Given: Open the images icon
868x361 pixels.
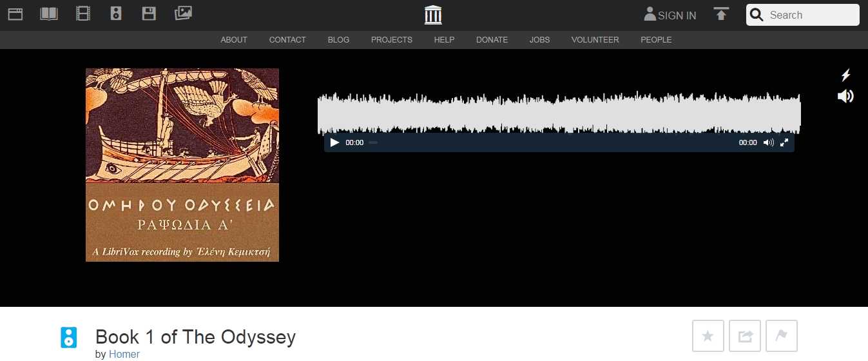Looking at the screenshot, I should 183,13.
